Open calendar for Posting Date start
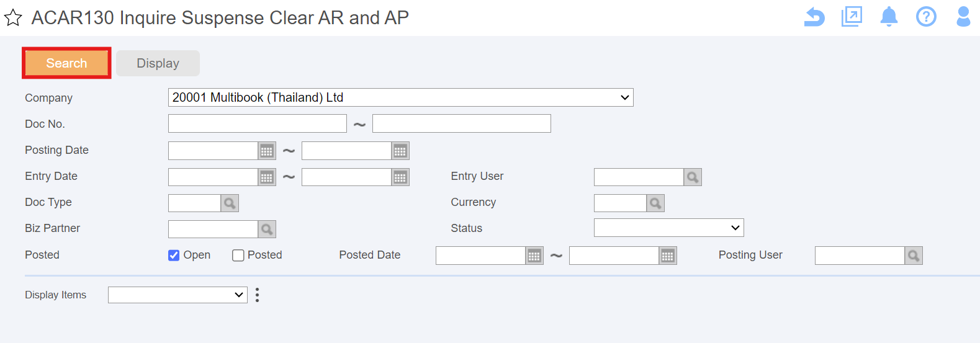Screen dimensions: 980x343 pyautogui.click(x=267, y=151)
